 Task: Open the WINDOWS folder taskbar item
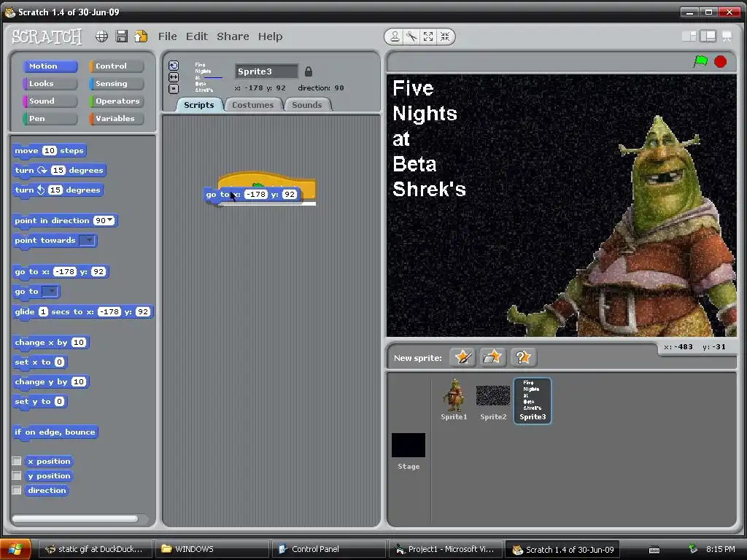pyautogui.click(x=212, y=549)
